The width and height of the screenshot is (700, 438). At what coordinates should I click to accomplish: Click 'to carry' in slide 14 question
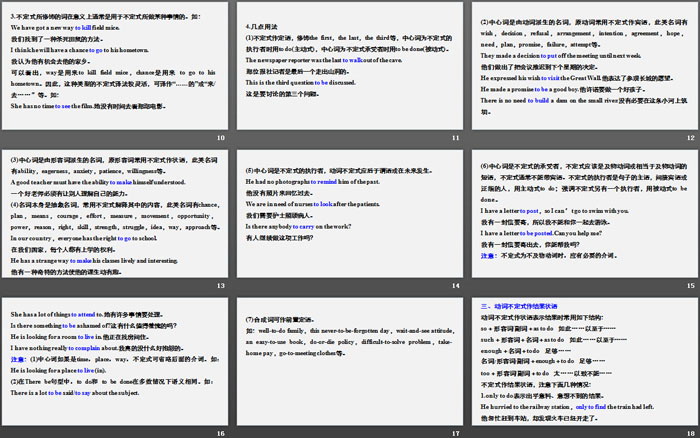[304, 226]
